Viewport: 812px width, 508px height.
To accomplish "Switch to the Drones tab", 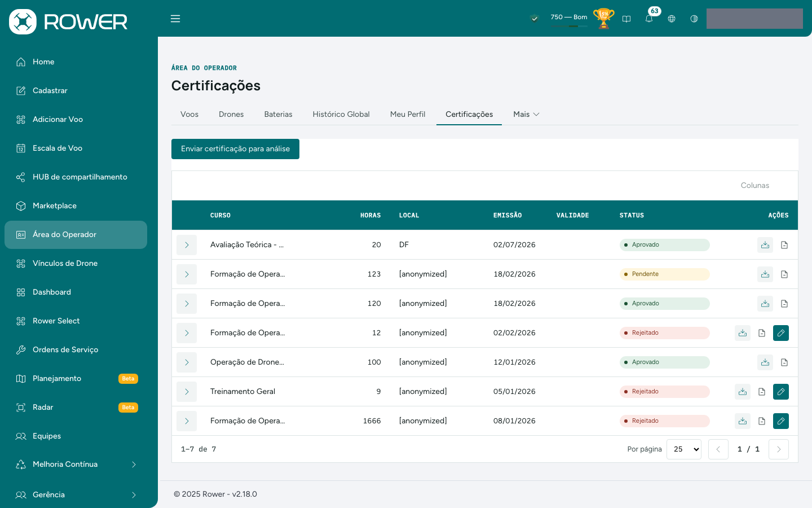I will pos(231,114).
